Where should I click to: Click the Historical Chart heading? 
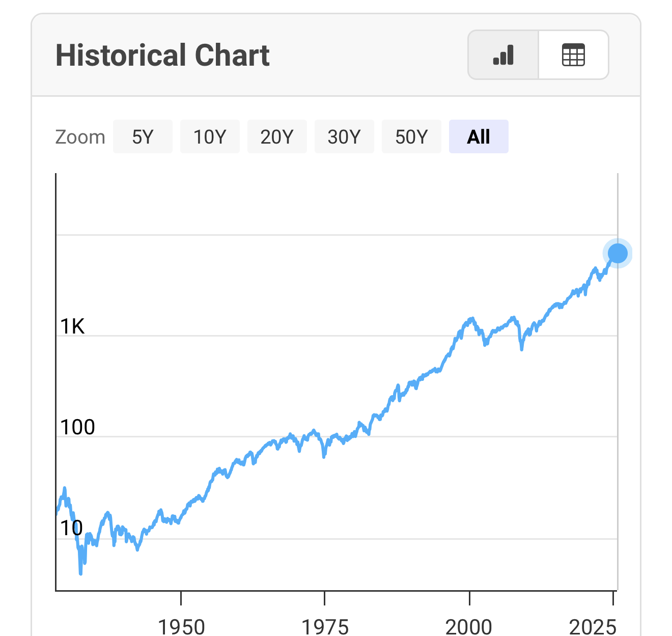162,55
